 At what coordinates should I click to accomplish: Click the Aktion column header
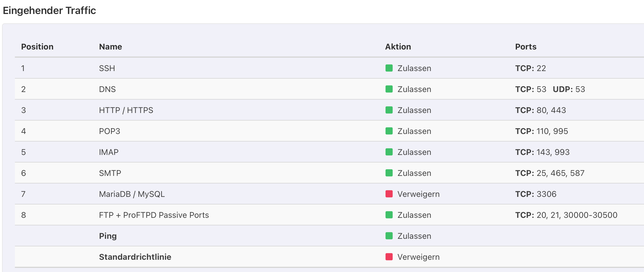tap(398, 47)
